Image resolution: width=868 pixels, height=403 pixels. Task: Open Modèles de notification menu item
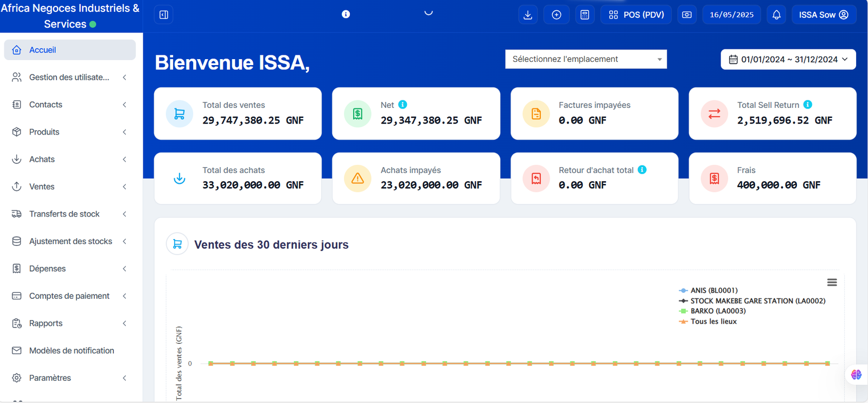pos(71,350)
